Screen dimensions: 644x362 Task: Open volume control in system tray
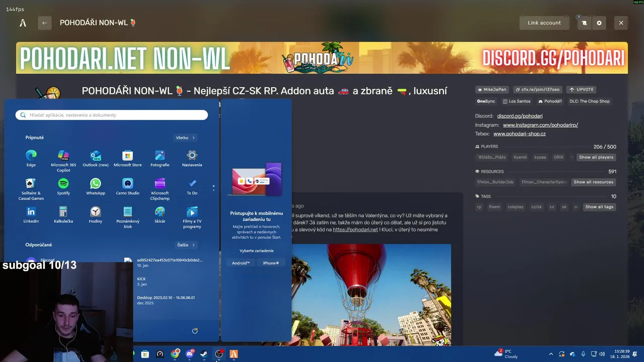[x=602, y=354]
